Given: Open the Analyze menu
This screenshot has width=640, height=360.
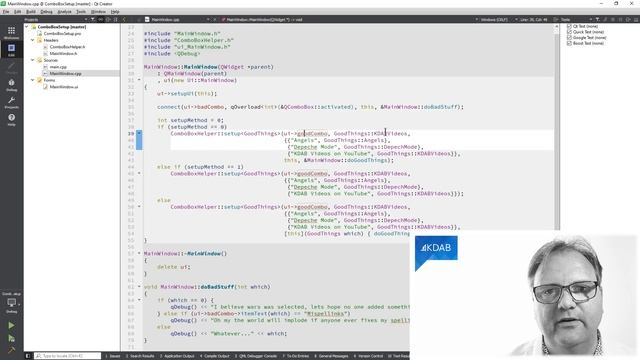Looking at the screenshot, I should tap(64, 12).
